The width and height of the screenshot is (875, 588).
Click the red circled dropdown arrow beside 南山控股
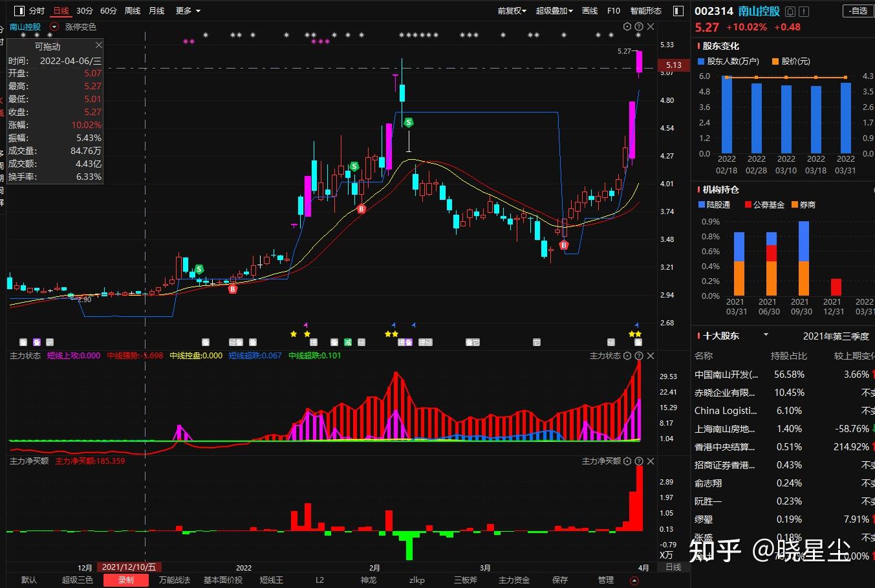[54, 27]
